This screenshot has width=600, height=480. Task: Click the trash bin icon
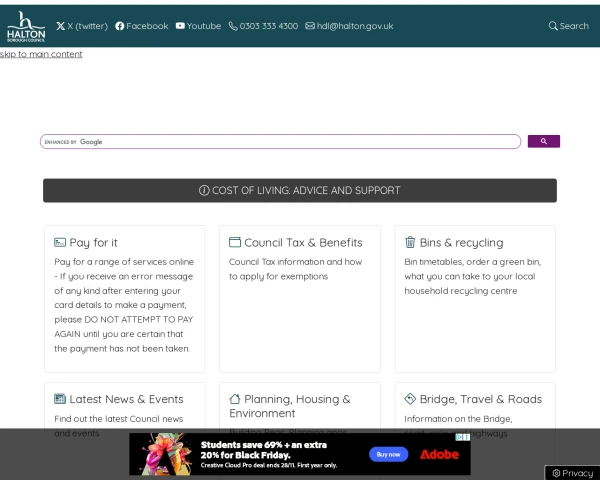click(x=410, y=242)
